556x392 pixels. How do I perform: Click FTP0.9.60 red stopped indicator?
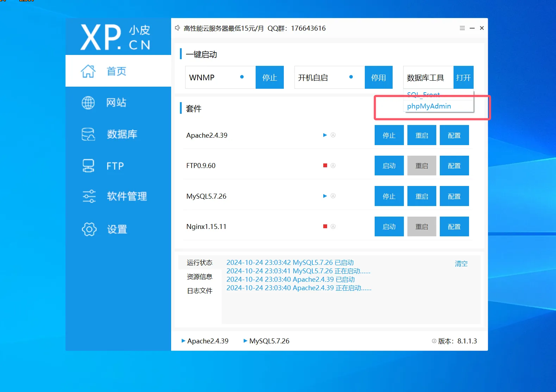point(325,166)
